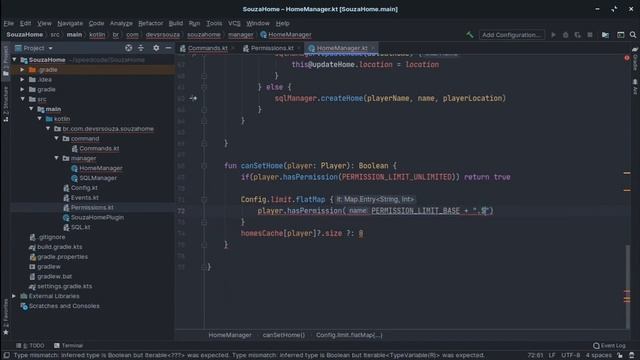Hide the Project panel with minus icon
The height and width of the screenshot is (360, 640).
coord(168,48)
